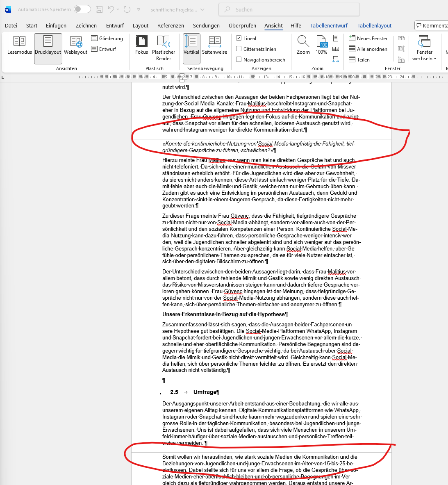
Task: Switch to the Überprüfen tab
Action: (242, 26)
